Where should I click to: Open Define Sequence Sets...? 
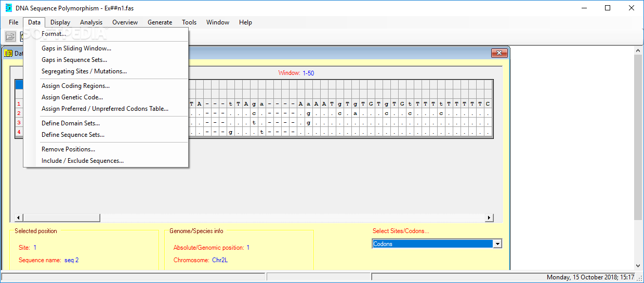(x=106, y=135)
